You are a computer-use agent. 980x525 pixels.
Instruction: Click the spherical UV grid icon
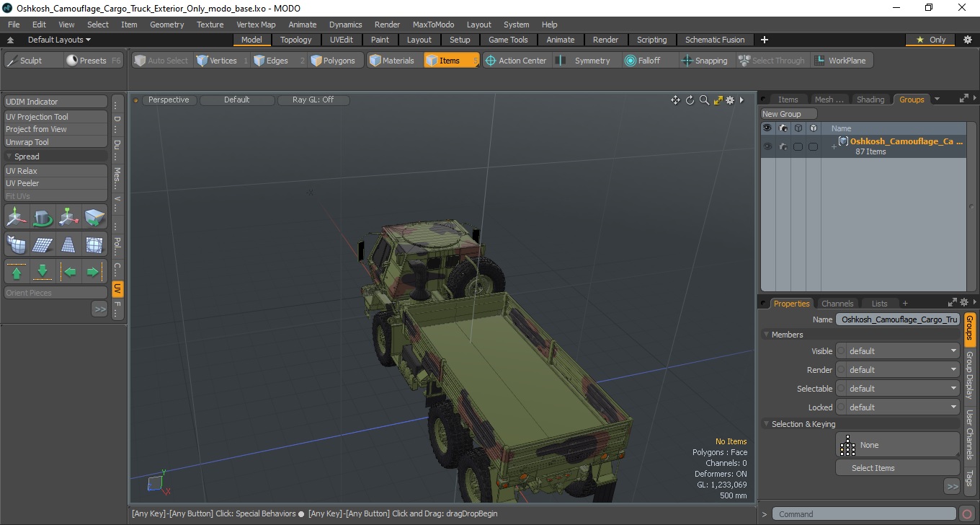(94, 244)
